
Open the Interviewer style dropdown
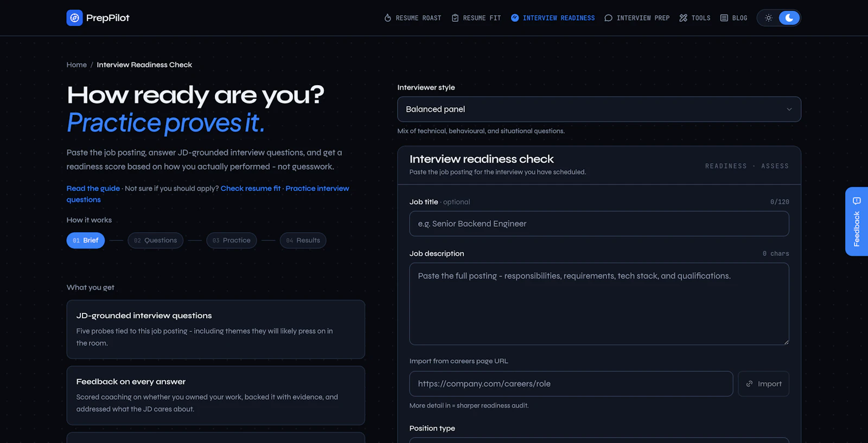coord(599,109)
